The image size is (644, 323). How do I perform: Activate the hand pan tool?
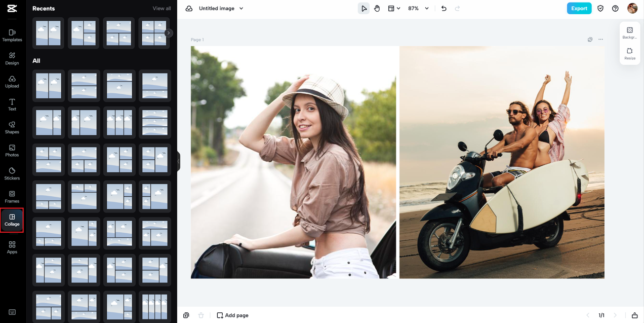point(377,9)
